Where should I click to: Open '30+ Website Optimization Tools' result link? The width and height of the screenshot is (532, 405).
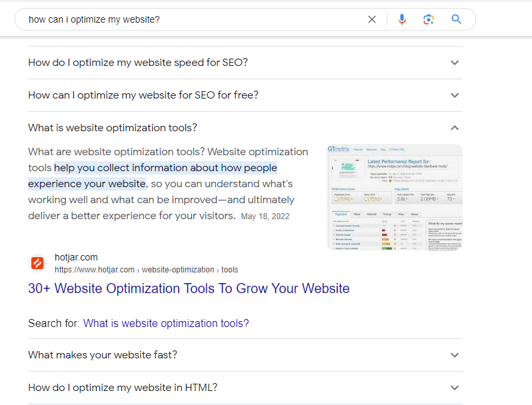(x=189, y=288)
